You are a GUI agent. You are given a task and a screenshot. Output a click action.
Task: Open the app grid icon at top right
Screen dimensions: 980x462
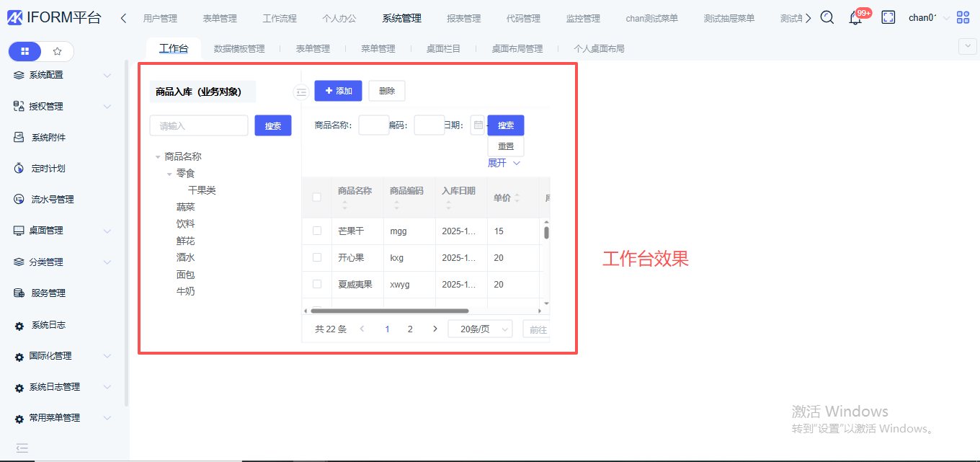963,18
